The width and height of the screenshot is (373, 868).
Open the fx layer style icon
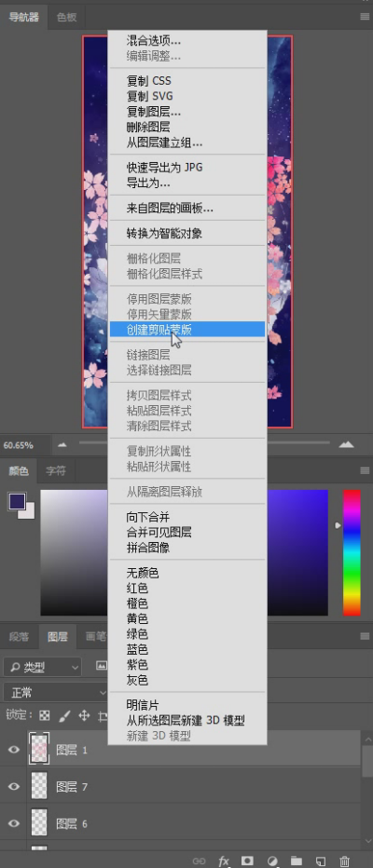(x=224, y=861)
